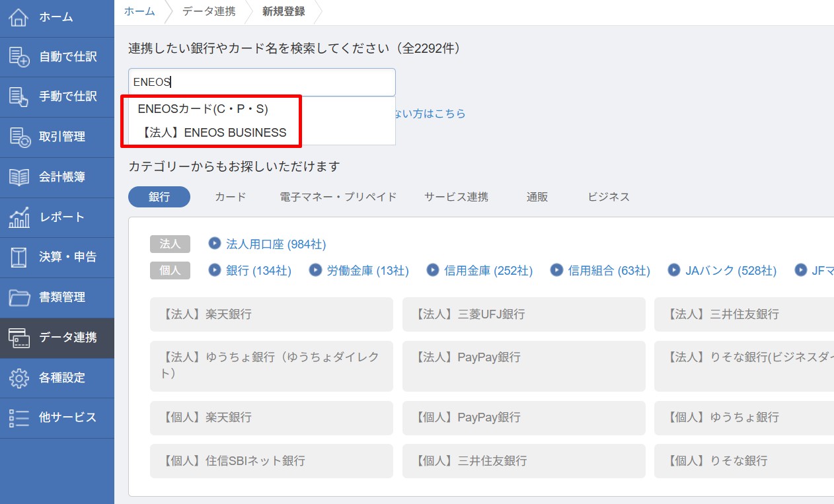Open the レポート chart icon
The width and height of the screenshot is (834, 504).
(19, 217)
